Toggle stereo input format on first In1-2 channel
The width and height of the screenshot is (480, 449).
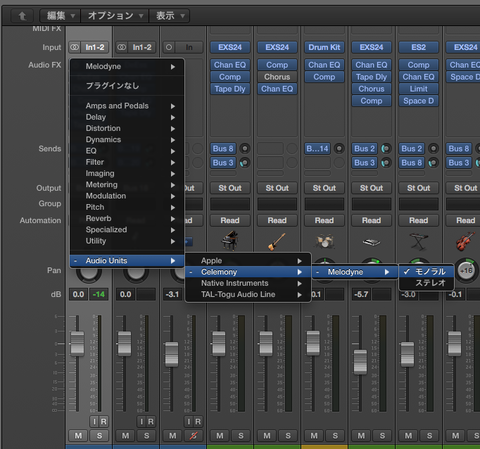coord(74,47)
